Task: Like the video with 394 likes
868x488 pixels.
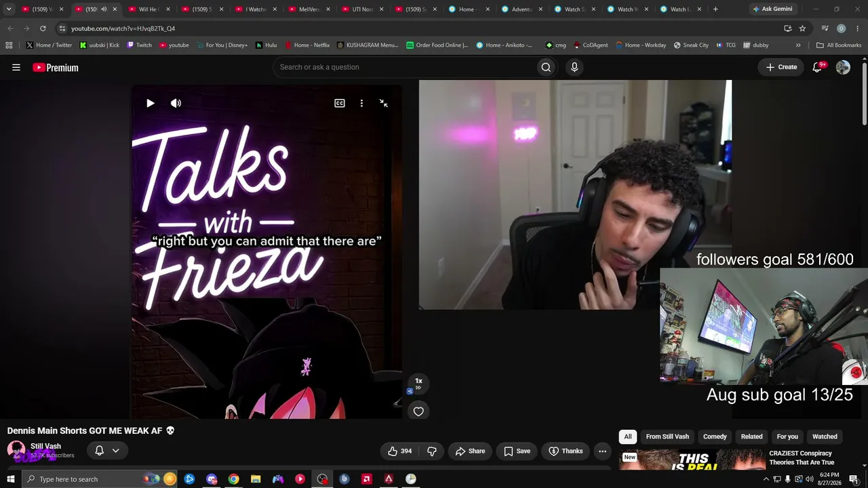Action: point(399,451)
